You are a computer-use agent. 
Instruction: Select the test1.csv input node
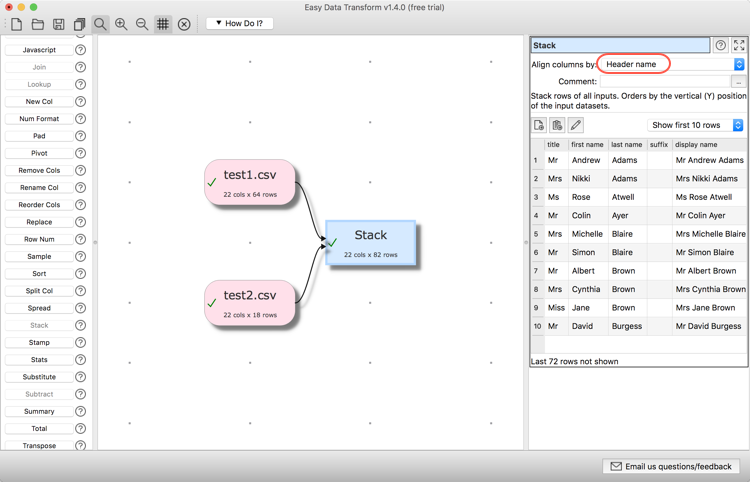pos(250,182)
